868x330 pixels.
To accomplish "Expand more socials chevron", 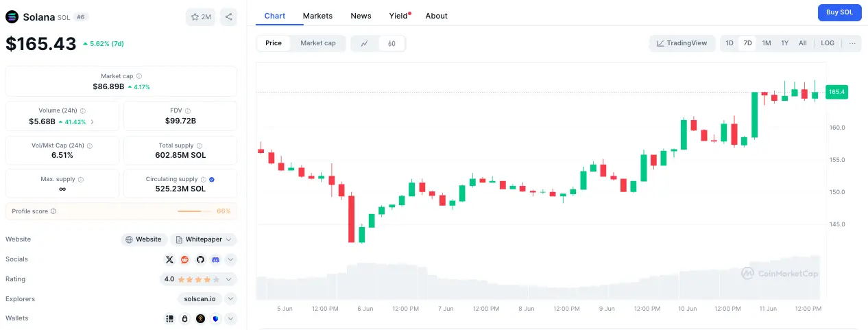I will [x=231, y=259].
